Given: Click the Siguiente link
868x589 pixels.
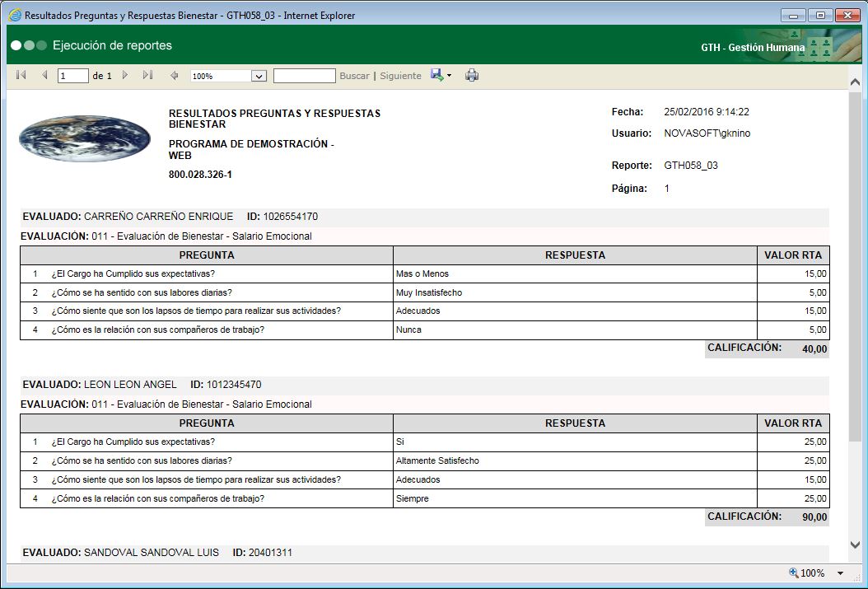Looking at the screenshot, I should pyautogui.click(x=401, y=76).
